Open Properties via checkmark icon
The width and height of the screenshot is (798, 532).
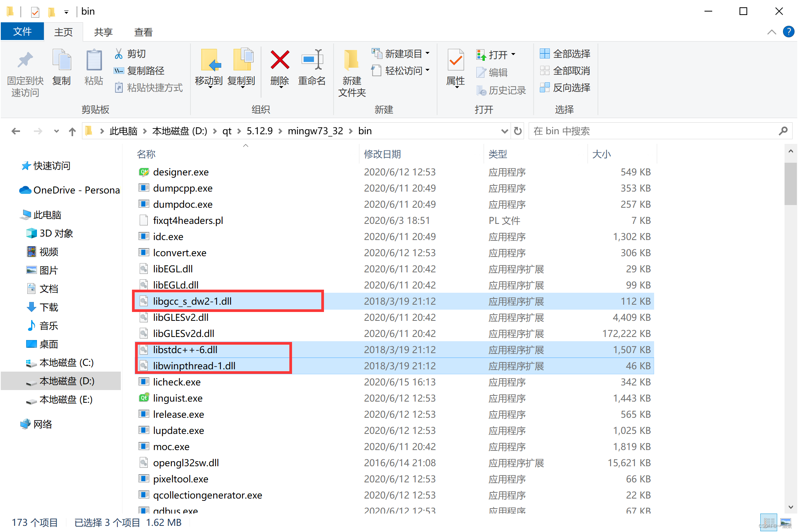(456, 60)
